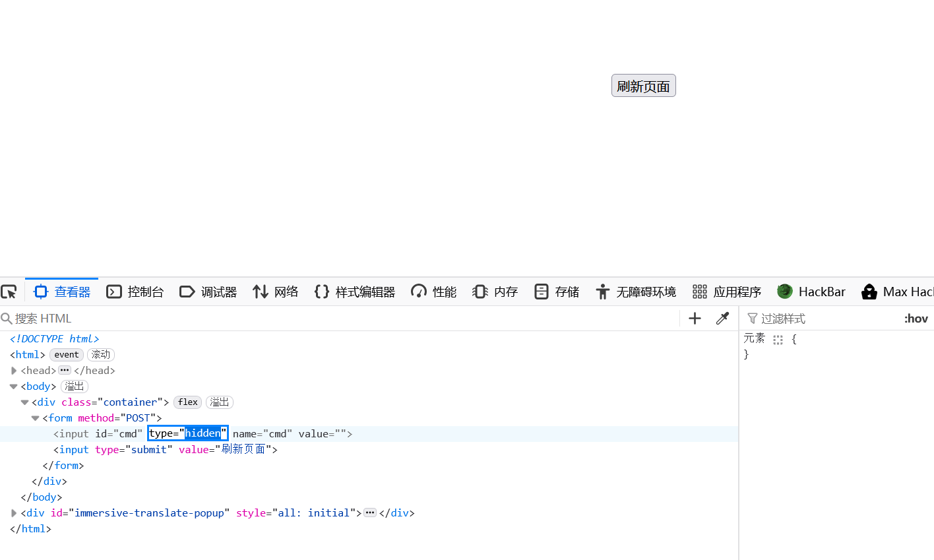Open the Max HackBar tab
Screen dimensions: 934x560
(x=897, y=292)
